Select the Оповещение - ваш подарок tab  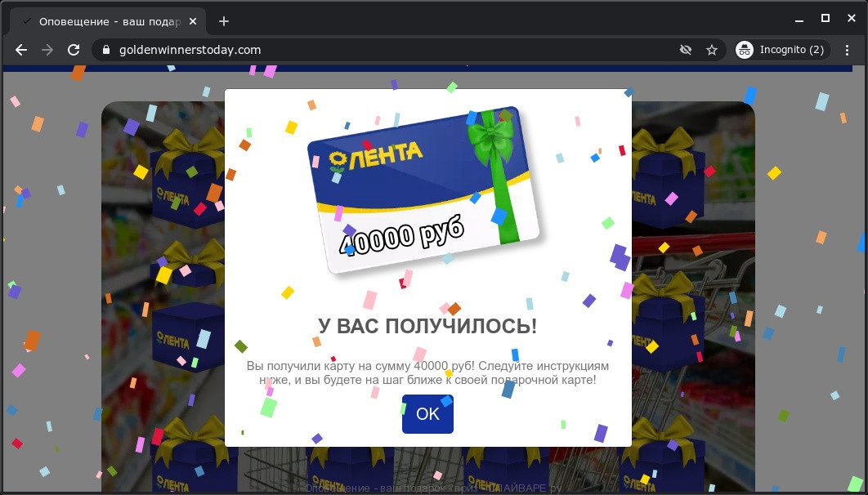[106, 21]
